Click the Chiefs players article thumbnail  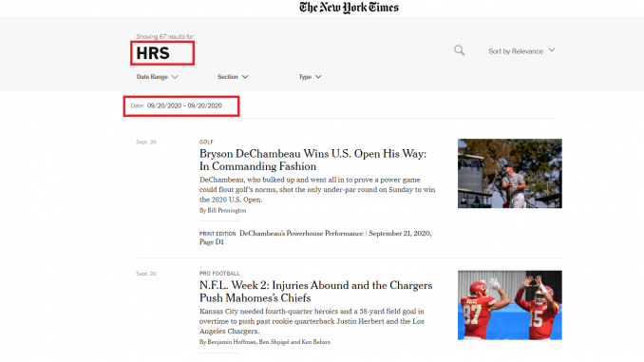[x=510, y=305]
